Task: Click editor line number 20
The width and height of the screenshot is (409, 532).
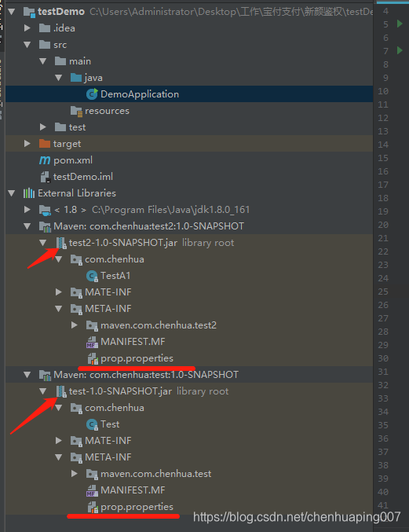Action: (383, 225)
